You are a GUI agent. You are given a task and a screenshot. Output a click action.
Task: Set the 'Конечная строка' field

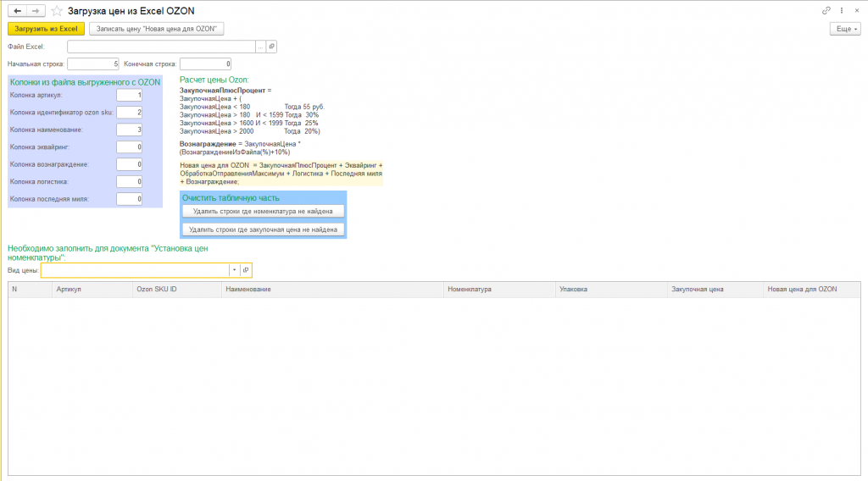point(205,64)
